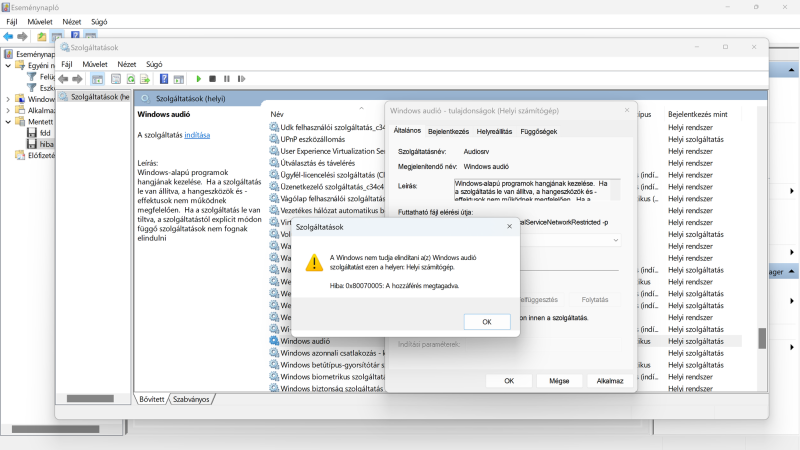Viewport: 800px width, 450px height.
Task: Switch to Helyreállítás tab in properties dialog
Action: coord(494,132)
